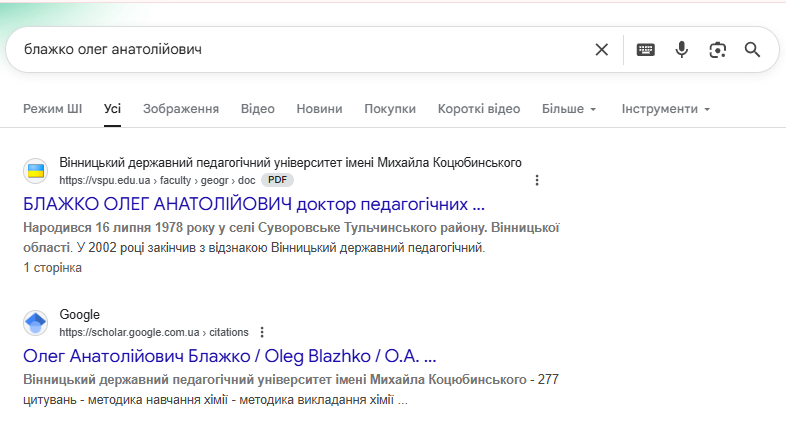Open the Покупки tab

tap(390, 109)
